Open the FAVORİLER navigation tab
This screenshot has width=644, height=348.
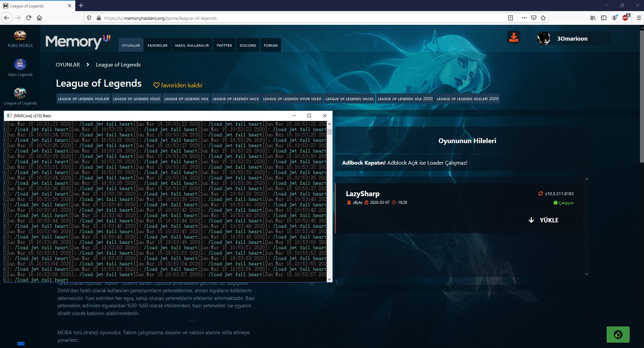tap(157, 45)
